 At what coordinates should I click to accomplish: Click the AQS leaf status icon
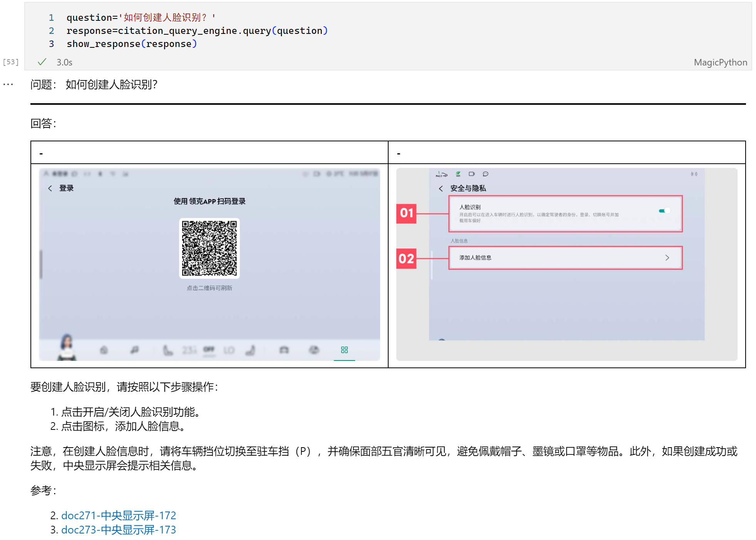[x=458, y=174]
